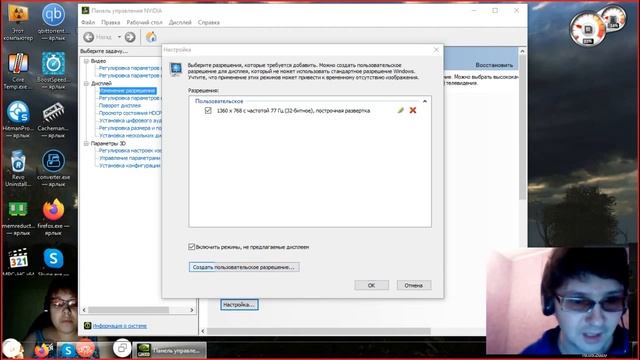The width and height of the screenshot is (640, 360).
Task: Click the Forward arrow navigation icon
Action: (130, 37)
